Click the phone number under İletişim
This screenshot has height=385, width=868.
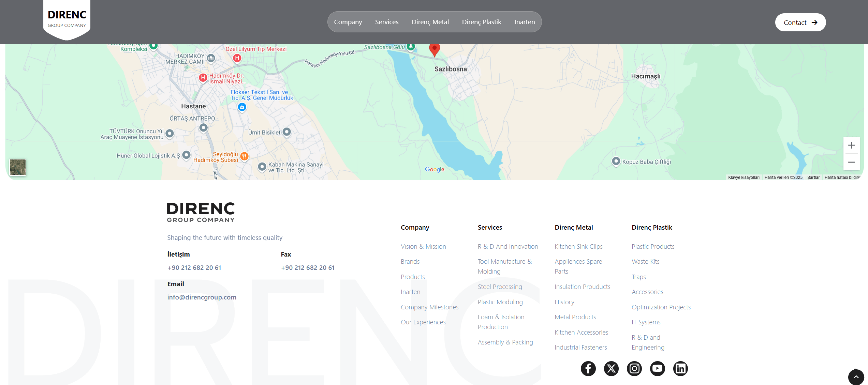pyautogui.click(x=194, y=268)
